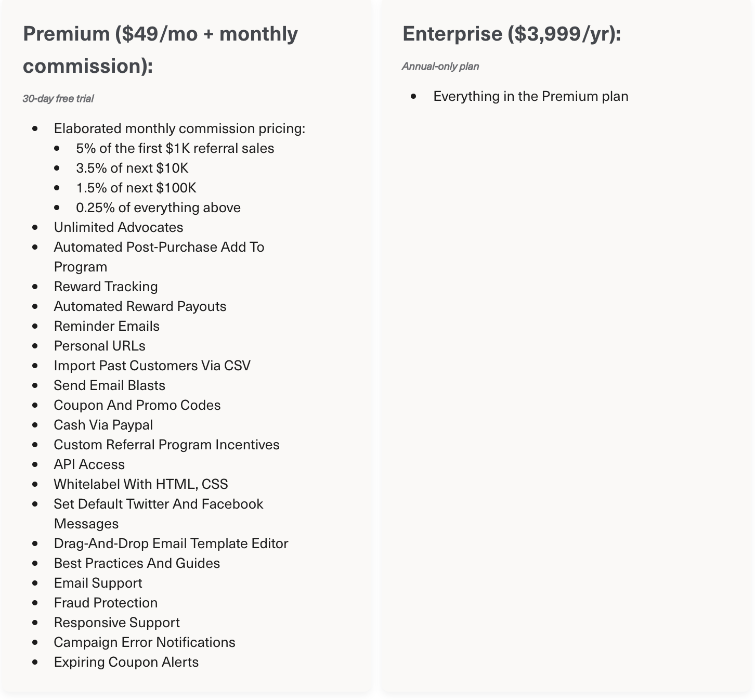The image size is (755, 700).
Task: Select the "API Access" list item
Action: [89, 464]
